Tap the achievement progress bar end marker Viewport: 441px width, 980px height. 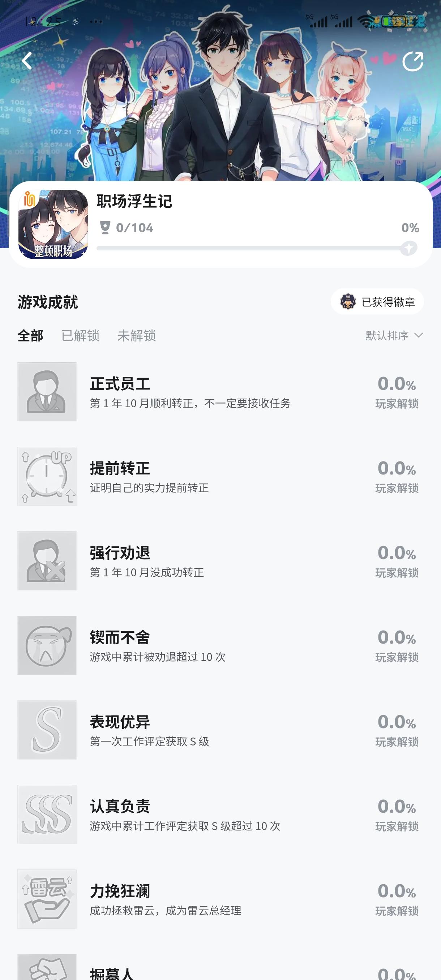[x=409, y=248]
